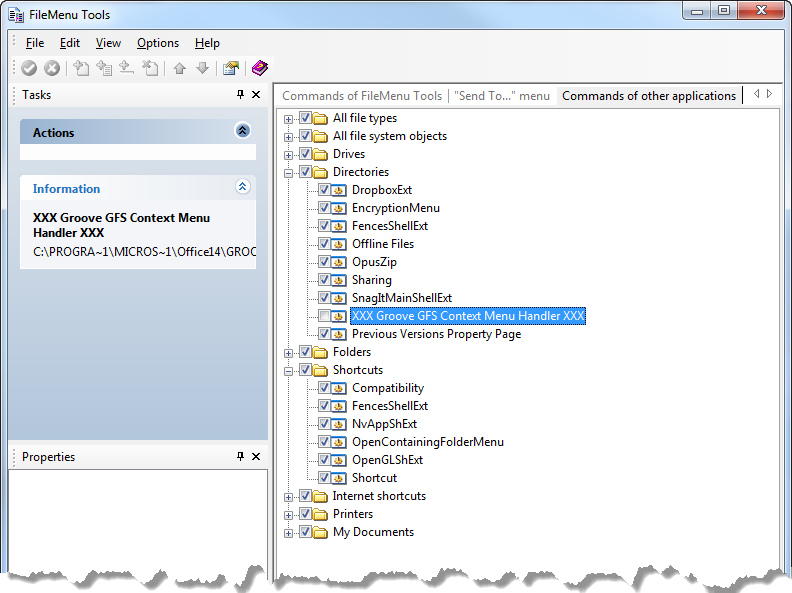The image size is (792, 593).
Task: Switch to the "Send To..." menu tab
Action: [502, 96]
